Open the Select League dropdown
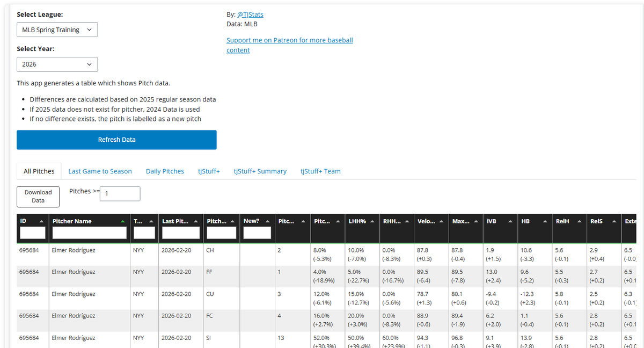Viewport: 644px width, 348px height. coord(57,30)
